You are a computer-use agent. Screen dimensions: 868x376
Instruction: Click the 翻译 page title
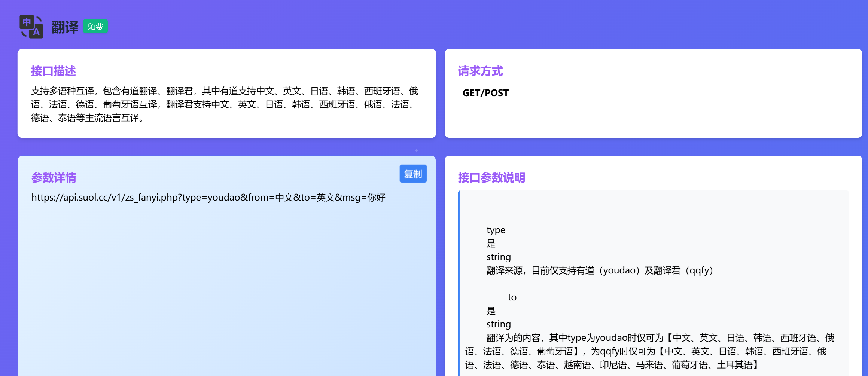(x=65, y=27)
